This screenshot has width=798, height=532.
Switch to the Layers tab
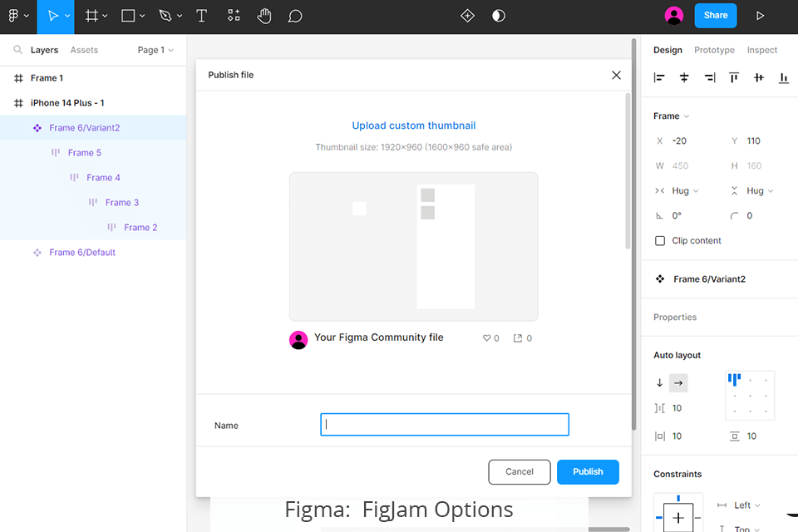click(x=44, y=50)
